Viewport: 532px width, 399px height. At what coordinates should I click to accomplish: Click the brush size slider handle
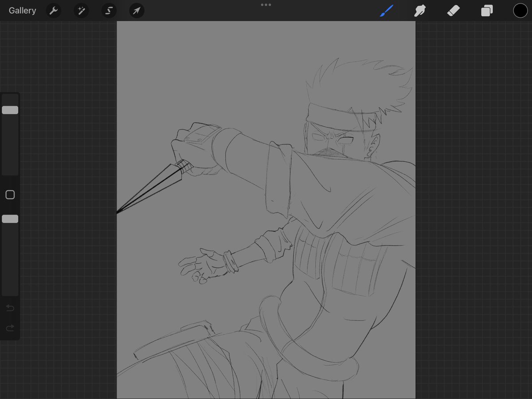tap(10, 110)
